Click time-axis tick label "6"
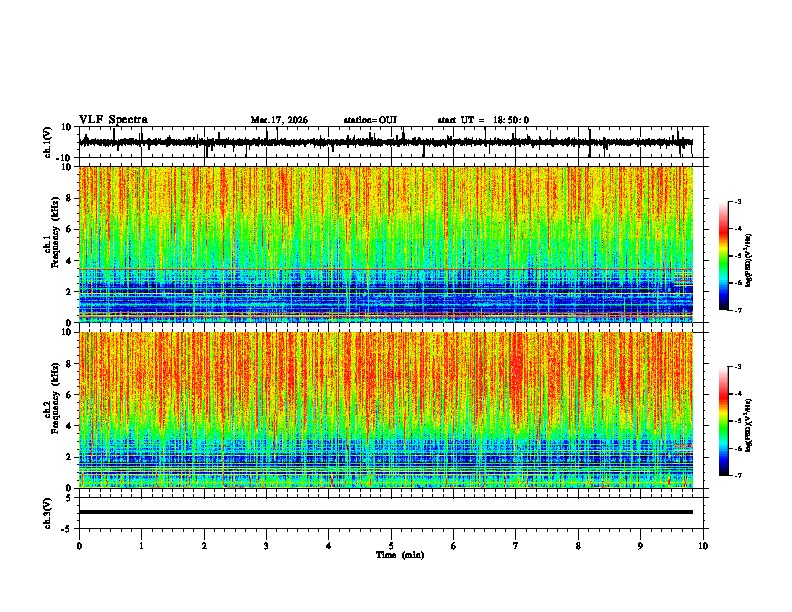This screenshot has height=612, width=792. [454, 546]
